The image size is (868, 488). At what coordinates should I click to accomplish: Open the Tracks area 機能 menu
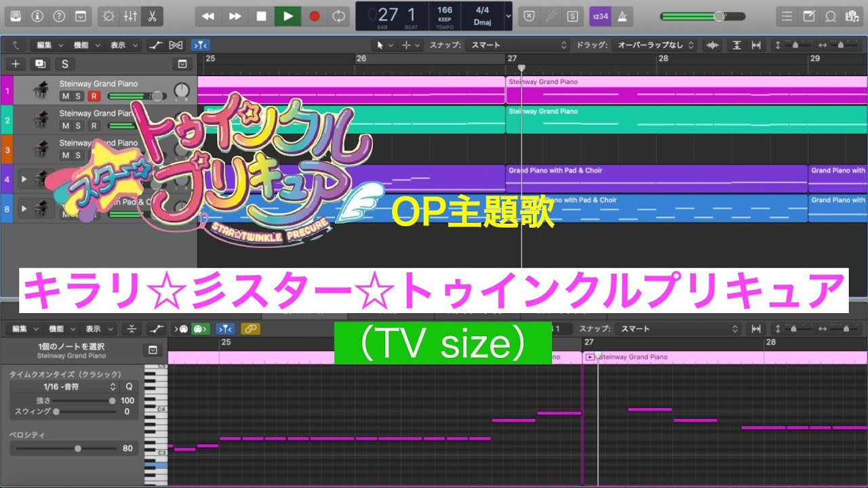pyautogui.click(x=87, y=45)
